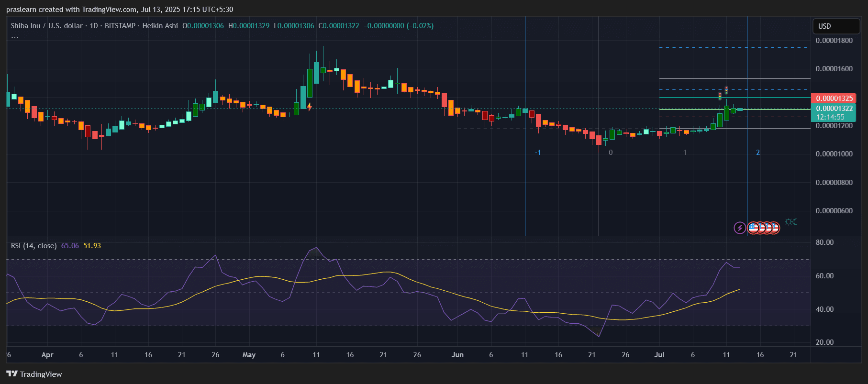Click the rightmost US flag economic event icon
This screenshot has width=868, height=384.
[774, 228]
